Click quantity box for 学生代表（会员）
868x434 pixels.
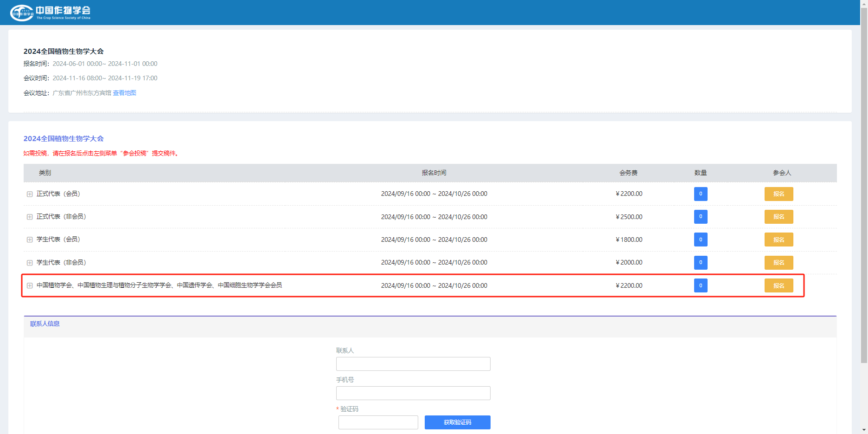tap(701, 240)
